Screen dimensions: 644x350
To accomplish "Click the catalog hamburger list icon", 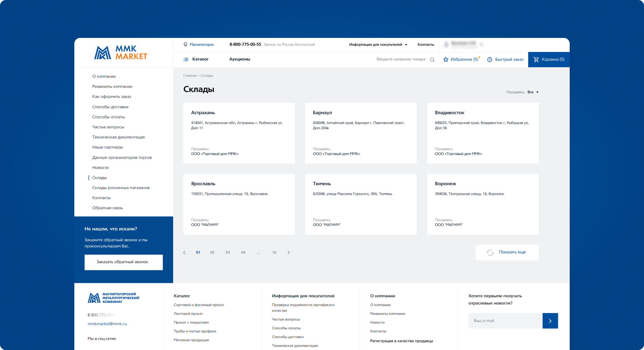I will [x=186, y=60].
